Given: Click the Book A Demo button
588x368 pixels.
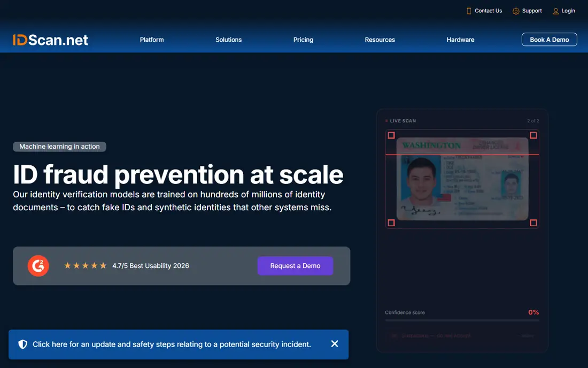Looking at the screenshot, I should [549, 40].
